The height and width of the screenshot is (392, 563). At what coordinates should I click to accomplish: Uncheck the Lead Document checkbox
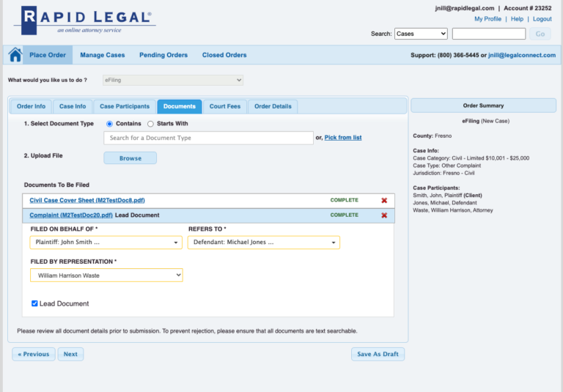[x=34, y=303]
